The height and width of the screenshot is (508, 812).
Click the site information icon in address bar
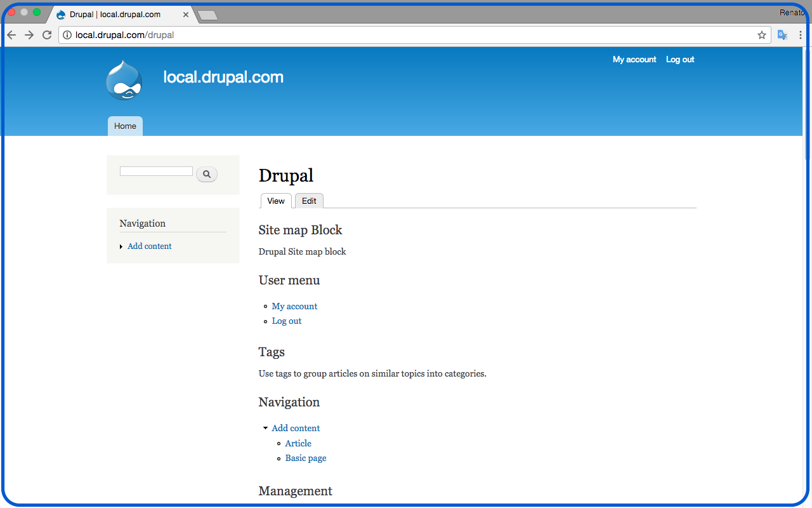click(67, 35)
